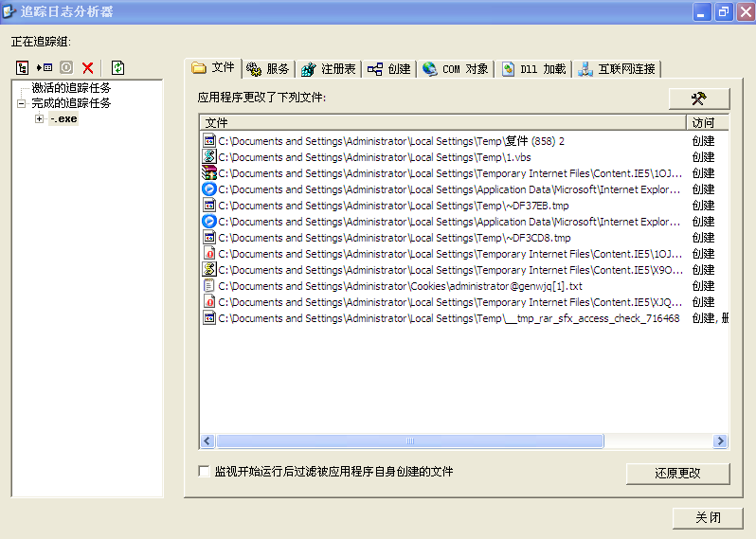Image resolution: width=756 pixels, height=539 pixels.
Task: Click the greyed stop tracking icon
Action: click(x=66, y=67)
